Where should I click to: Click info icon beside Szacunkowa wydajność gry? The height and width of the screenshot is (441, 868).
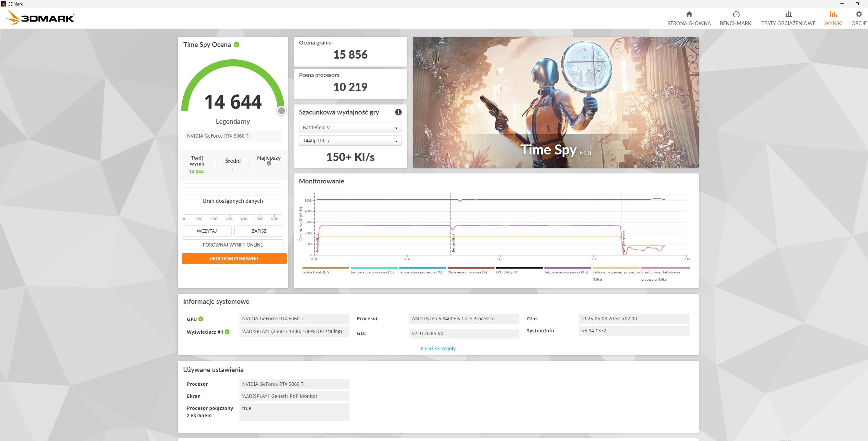pos(398,112)
